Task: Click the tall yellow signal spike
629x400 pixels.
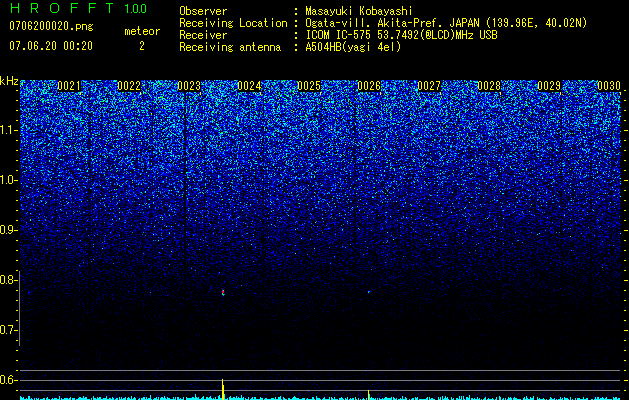Action: click(223, 389)
